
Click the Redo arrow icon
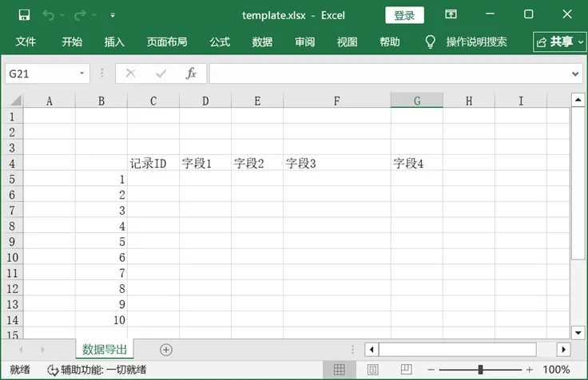click(x=80, y=15)
